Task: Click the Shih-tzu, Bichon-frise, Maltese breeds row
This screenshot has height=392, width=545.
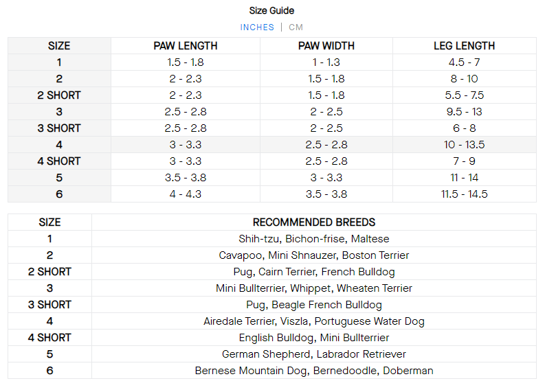Action: 314,239
